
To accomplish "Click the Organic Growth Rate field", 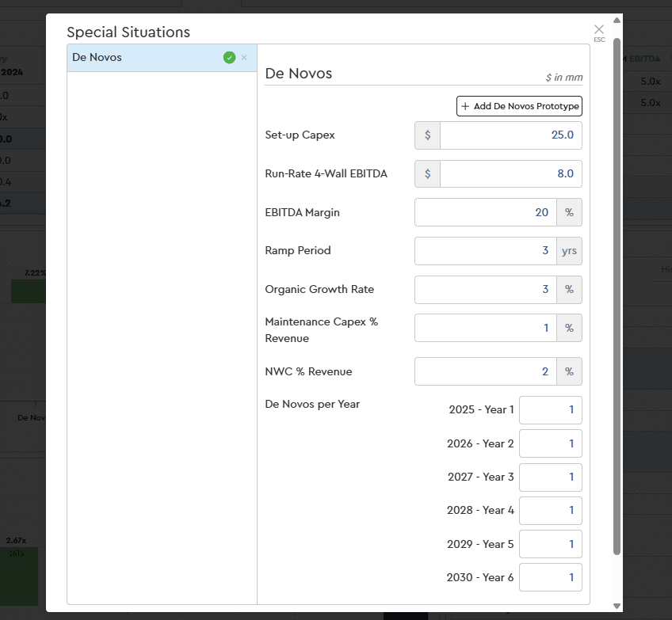I will (485, 290).
